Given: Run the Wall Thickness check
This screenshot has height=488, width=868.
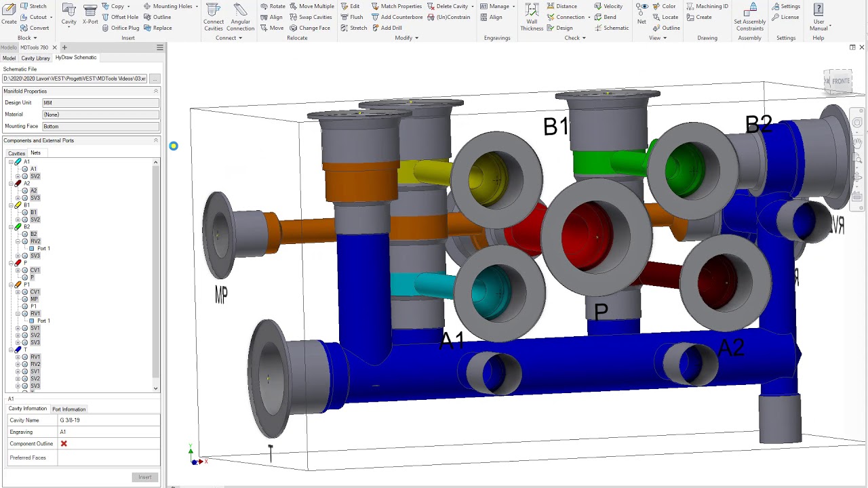Looking at the screenshot, I should pyautogui.click(x=532, y=18).
